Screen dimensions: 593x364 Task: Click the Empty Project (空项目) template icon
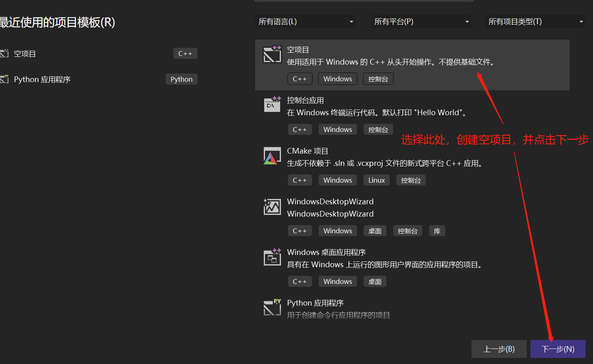[272, 54]
